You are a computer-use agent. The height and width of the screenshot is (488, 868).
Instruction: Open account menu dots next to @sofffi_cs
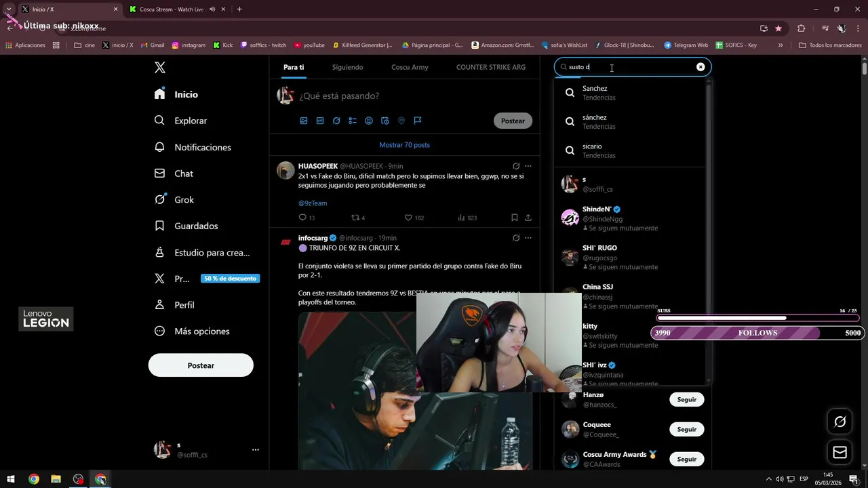[256, 449]
